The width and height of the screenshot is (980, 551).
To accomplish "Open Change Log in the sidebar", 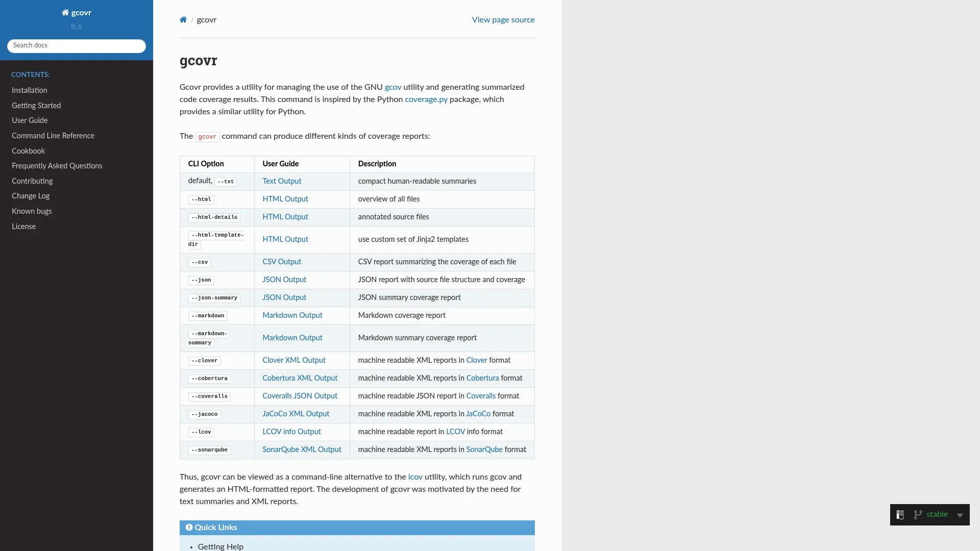I will coord(31,196).
